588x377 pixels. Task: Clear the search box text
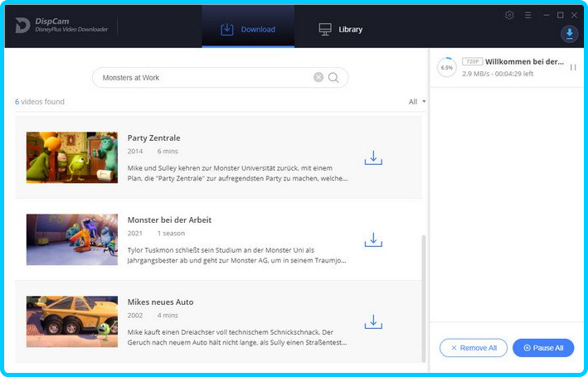click(x=318, y=77)
